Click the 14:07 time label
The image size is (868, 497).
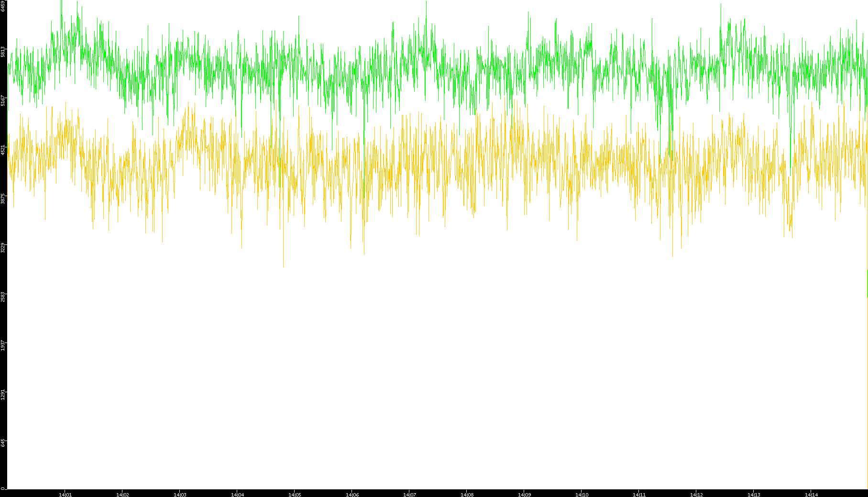[x=410, y=495]
